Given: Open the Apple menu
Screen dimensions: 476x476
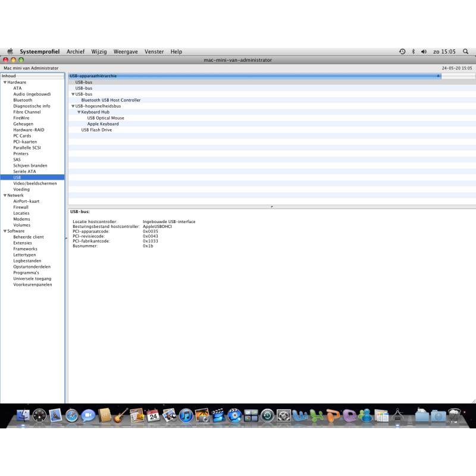Looking at the screenshot, I should pyautogui.click(x=10, y=51).
